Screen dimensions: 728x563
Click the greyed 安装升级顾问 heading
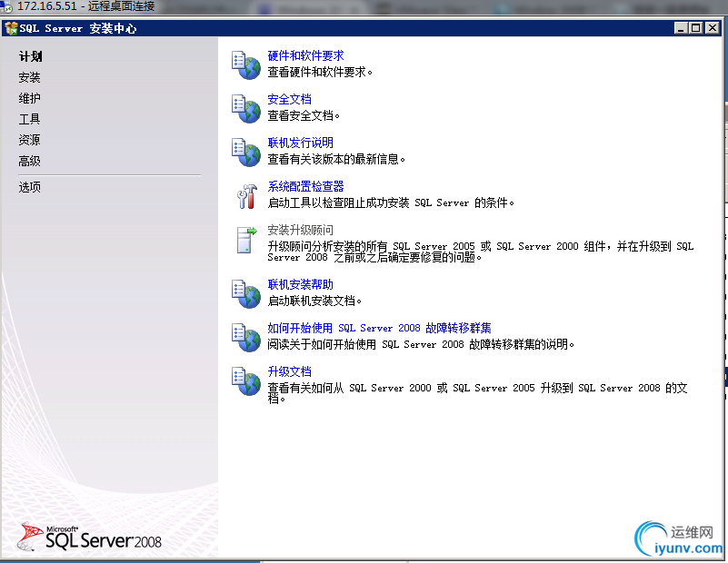point(301,230)
